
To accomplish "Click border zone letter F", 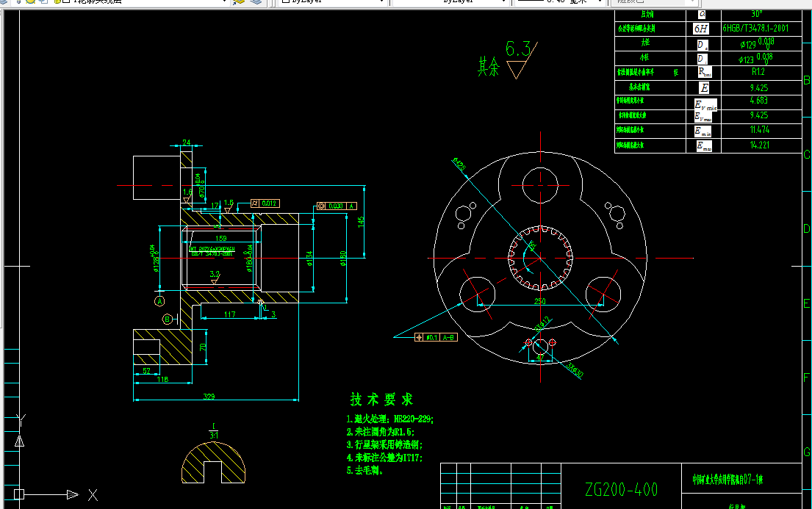I will tap(806, 378).
